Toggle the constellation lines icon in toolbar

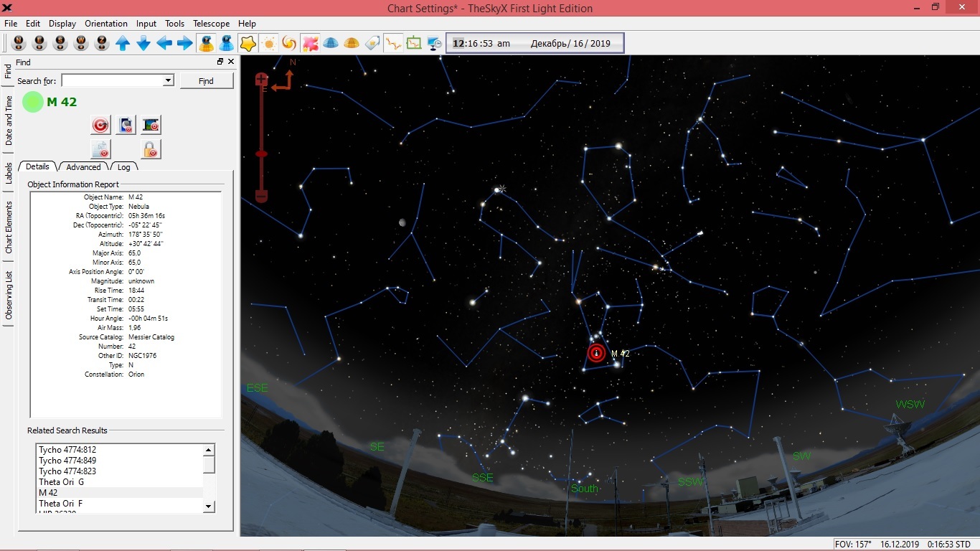click(x=393, y=43)
